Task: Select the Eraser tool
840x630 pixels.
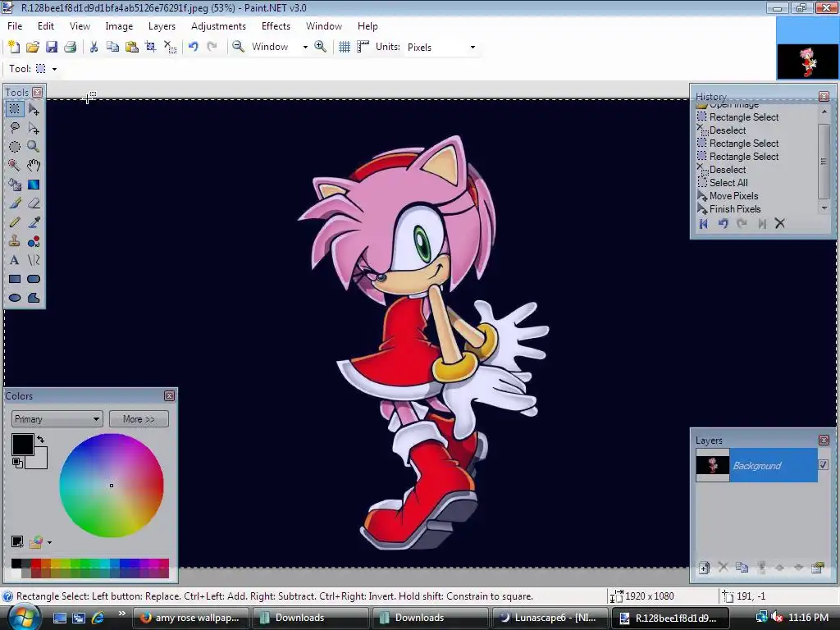Action: click(x=34, y=203)
